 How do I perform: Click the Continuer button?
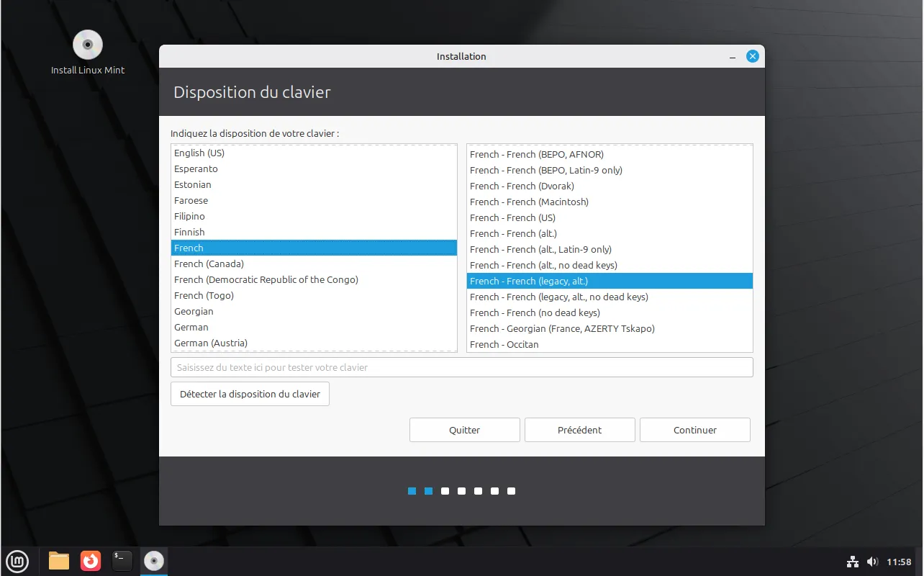coord(694,430)
